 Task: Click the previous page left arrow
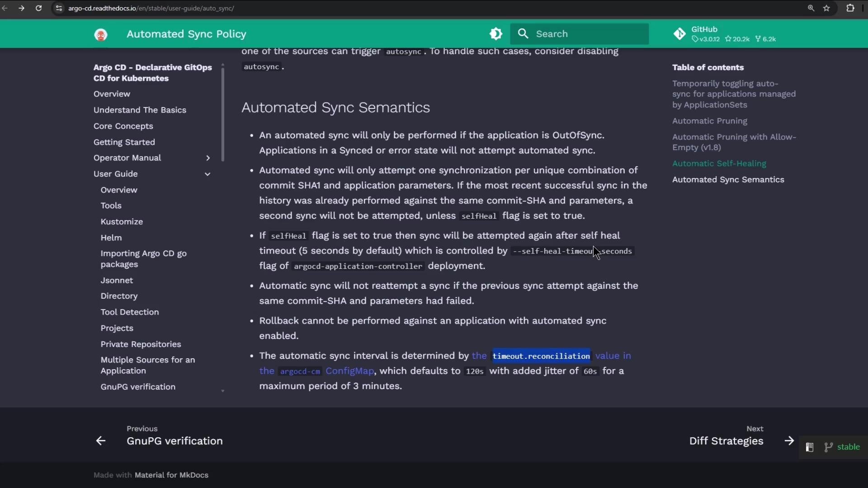point(100,441)
